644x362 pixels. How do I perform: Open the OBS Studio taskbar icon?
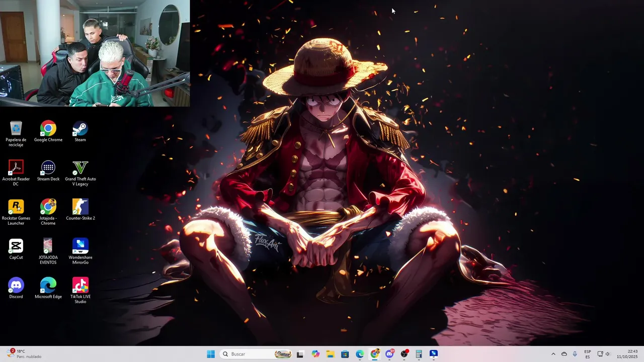point(404,354)
